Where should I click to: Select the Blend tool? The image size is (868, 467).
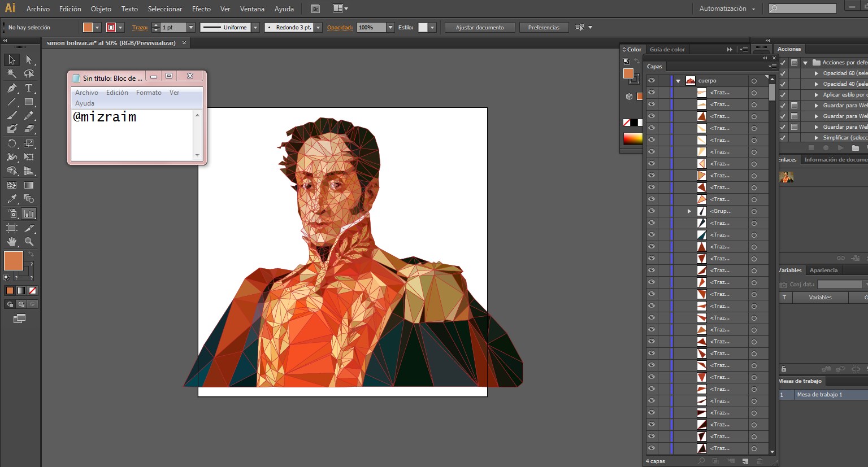(29, 199)
